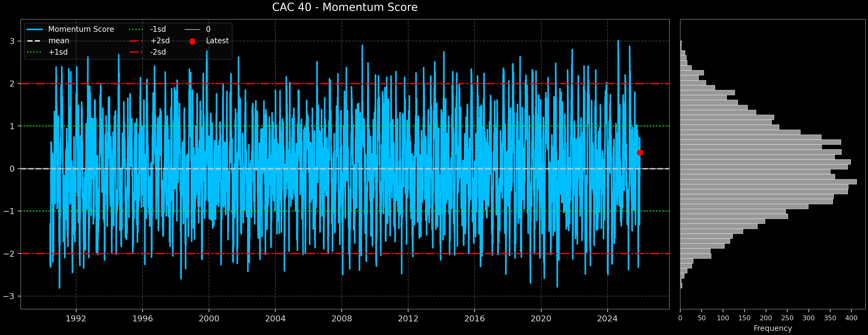Image resolution: width=868 pixels, height=335 pixels.
Task: Click the 200 tick on frequency axis
Action: click(766, 318)
